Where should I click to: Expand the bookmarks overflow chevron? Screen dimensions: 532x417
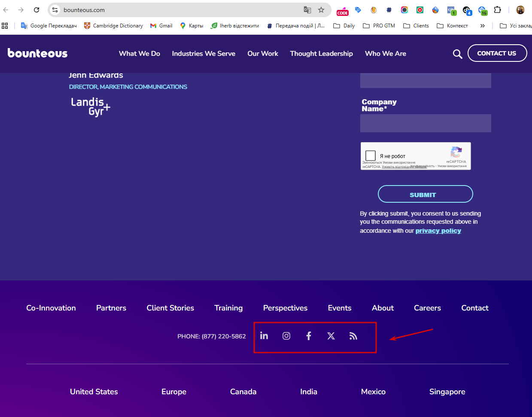click(x=483, y=26)
